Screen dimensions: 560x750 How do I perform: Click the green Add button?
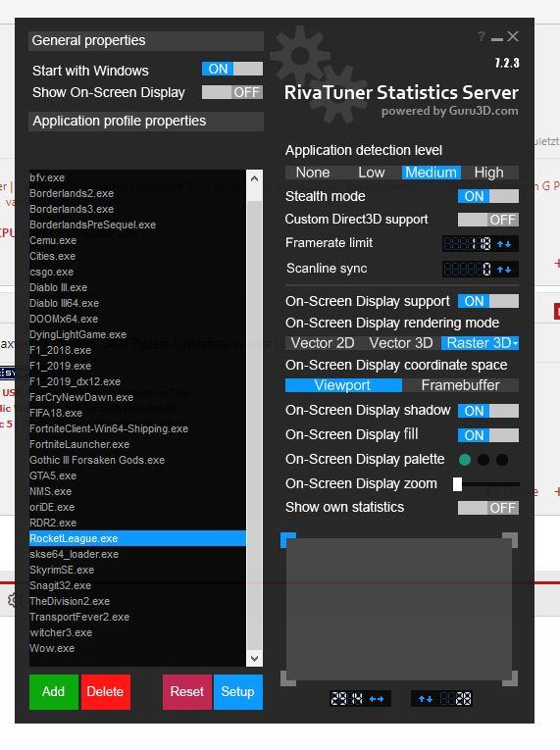[54, 691]
